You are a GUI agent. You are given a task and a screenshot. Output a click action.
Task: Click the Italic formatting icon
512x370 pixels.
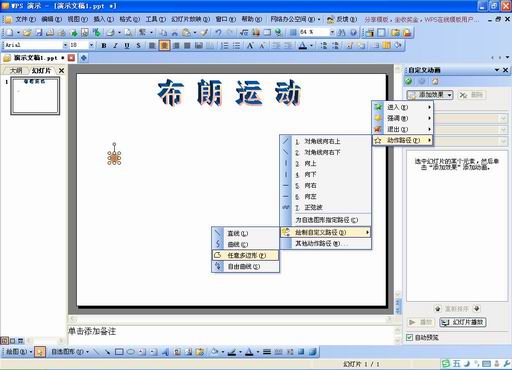point(115,45)
